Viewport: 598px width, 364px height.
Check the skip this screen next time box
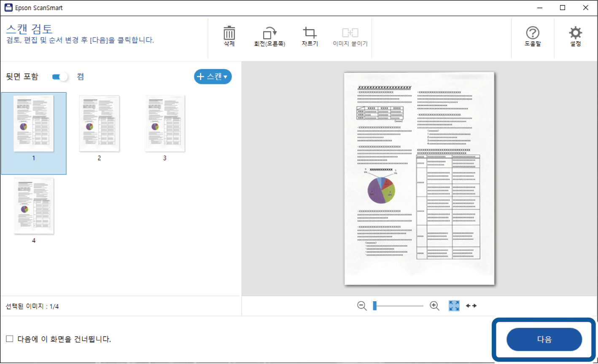pyautogui.click(x=10, y=339)
